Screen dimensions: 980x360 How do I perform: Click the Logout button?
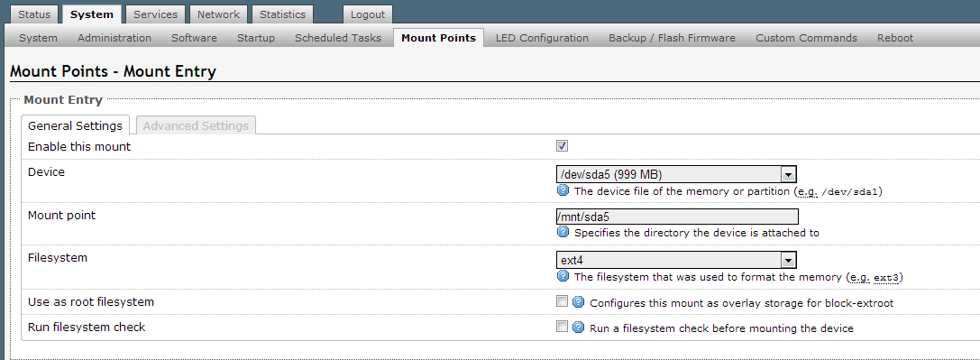coord(368,14)
